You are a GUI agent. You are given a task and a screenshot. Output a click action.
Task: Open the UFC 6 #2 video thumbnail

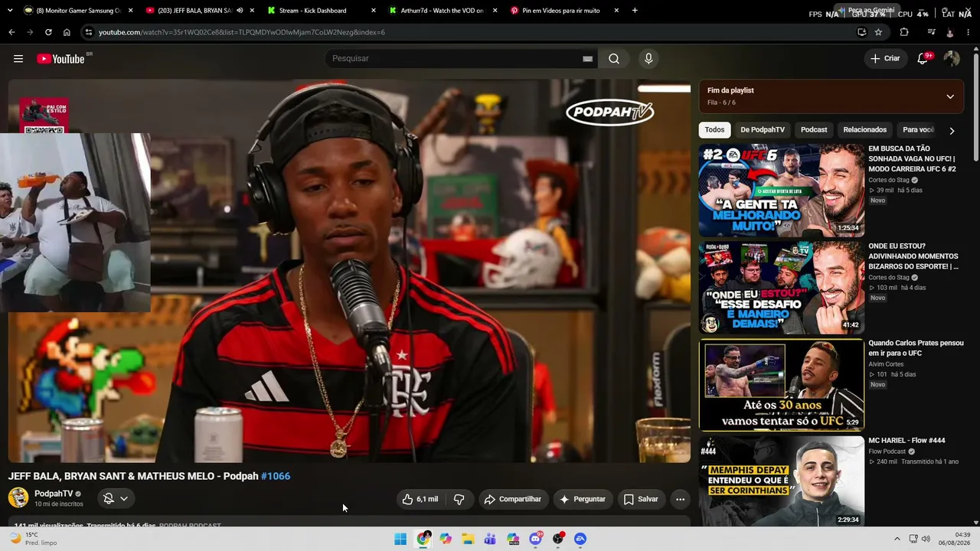781,191
